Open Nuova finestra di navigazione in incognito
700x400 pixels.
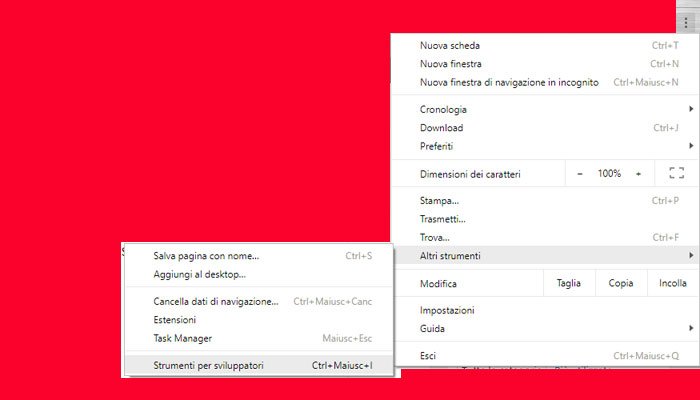[x=509, y=82]
